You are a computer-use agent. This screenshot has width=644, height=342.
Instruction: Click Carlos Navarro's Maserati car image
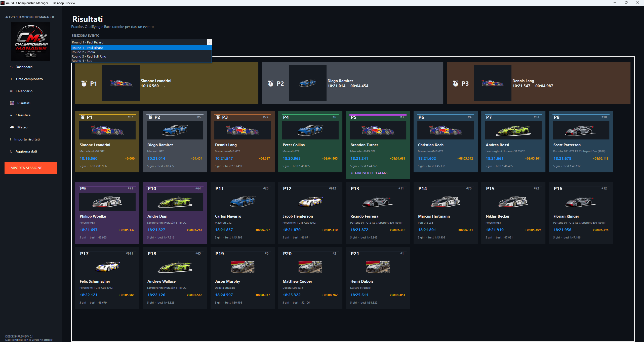pyautogui.click(x=243, y=202)
